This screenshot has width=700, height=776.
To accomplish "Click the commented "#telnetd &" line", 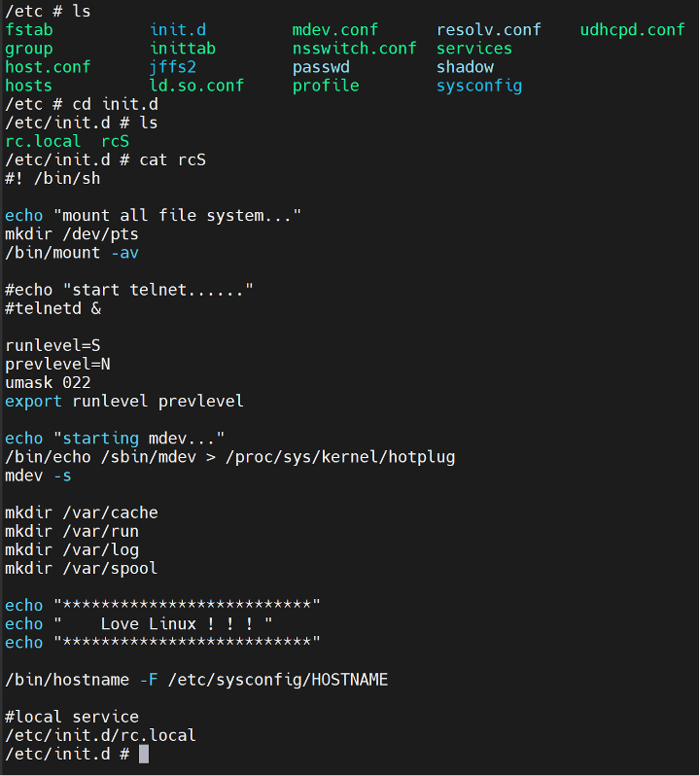I will (x=52, y=308).
